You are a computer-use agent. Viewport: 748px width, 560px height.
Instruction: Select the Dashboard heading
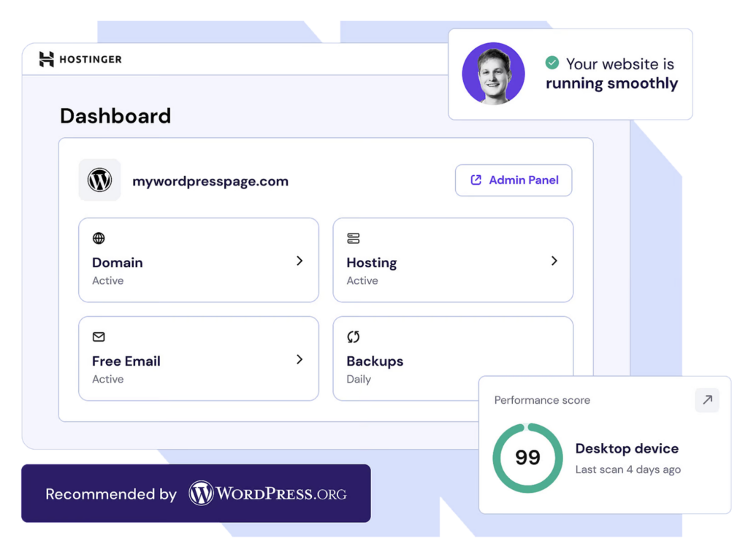tap(115, 115)
